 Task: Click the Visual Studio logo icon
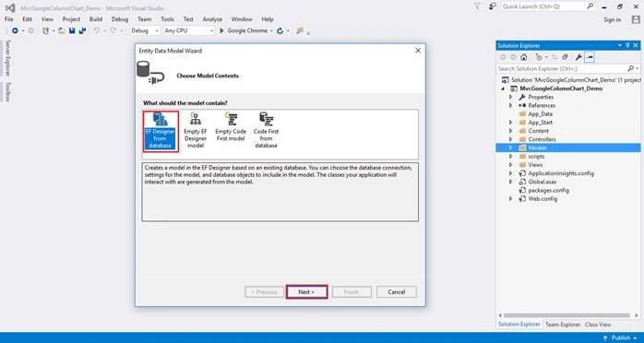10,7
